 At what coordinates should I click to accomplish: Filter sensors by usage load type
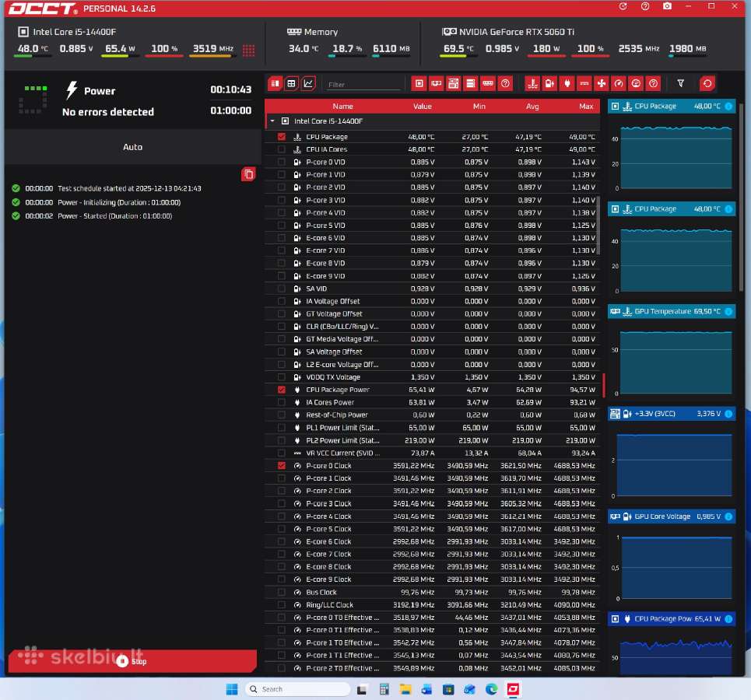pyautogui.click(x=636, y=83)
